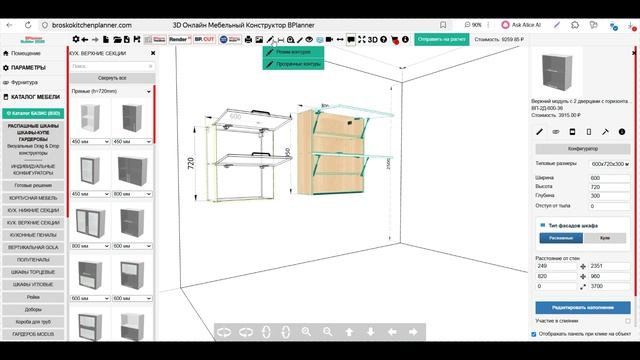Select the two-glass-door cabinet thumbnail in third row
Image resolution: width=640 pixels, height=360 pixels.
90,223
